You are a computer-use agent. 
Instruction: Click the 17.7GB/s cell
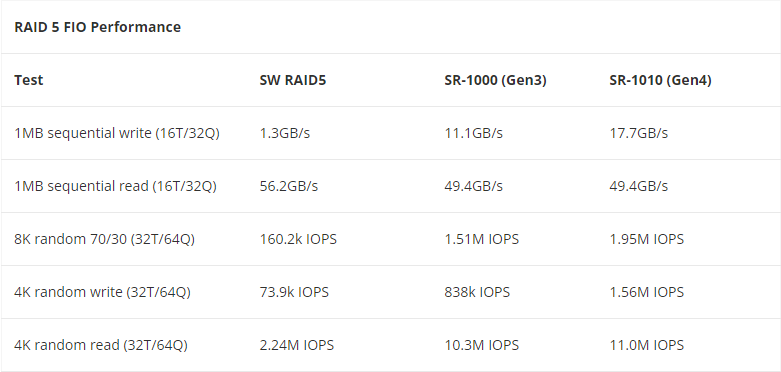pos(638,133)
